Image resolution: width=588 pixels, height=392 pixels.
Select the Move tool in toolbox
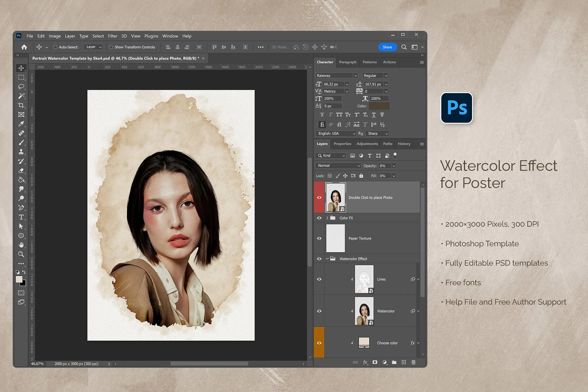pos(21,68)
